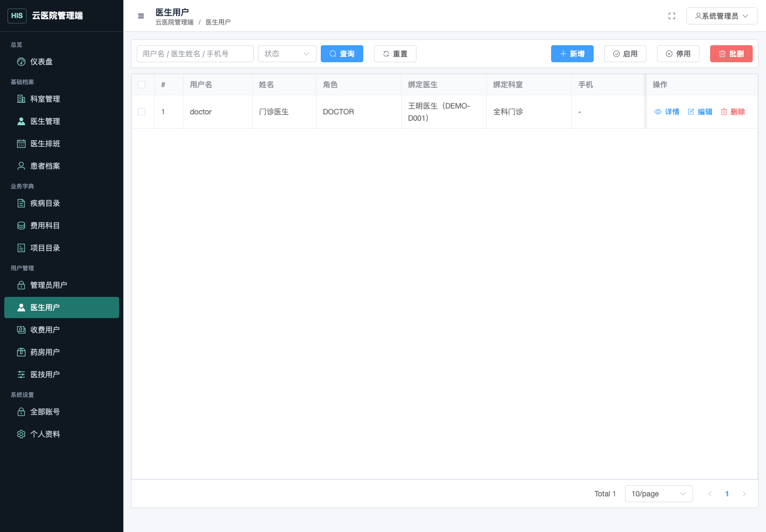Focus the 用户名/医生姓名/手机号 search field

point(195,54)
